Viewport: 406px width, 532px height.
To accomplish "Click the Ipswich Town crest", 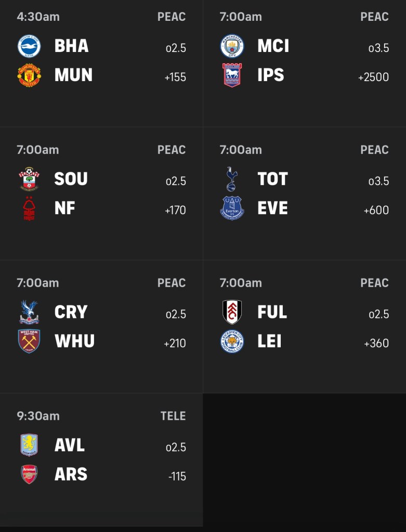I will (x=232, y=75).
